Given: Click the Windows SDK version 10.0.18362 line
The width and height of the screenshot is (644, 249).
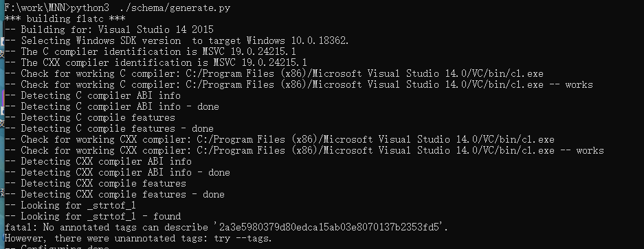Looking at the screenshot, I should click(177, 40).
